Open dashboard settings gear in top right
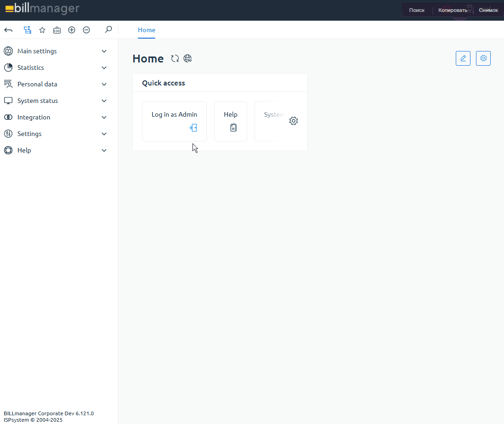The image size is (504, 424). coord(483,58)
